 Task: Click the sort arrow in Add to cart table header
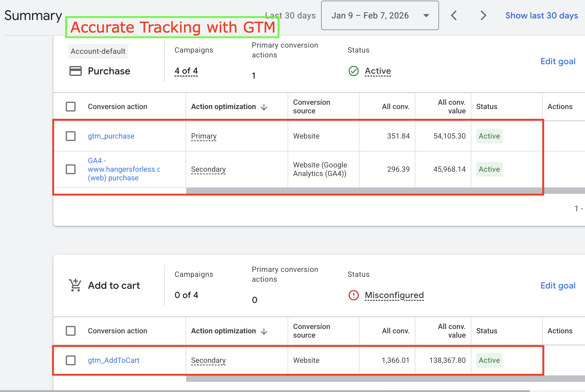(264, 331)
